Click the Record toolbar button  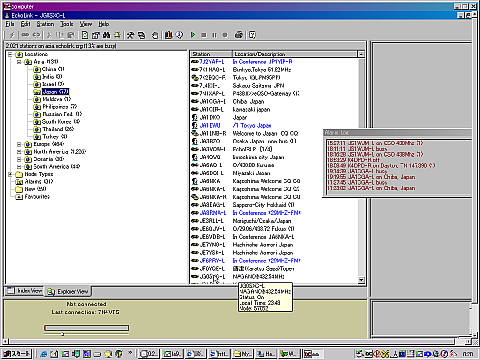coord(225,35)
